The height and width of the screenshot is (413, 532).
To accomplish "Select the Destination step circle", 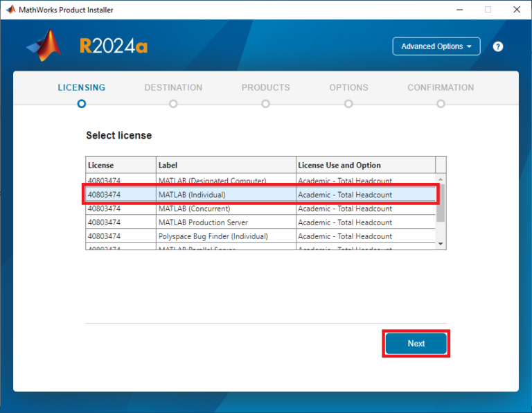I will (x=173, y=103).
